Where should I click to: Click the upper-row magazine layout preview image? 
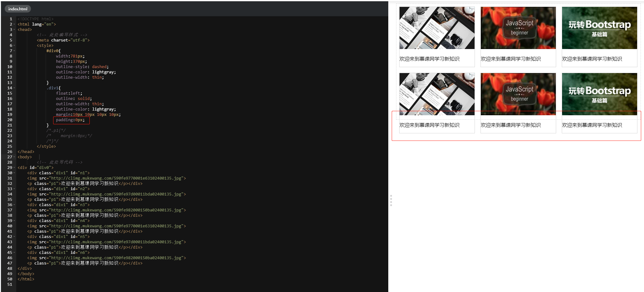click(x=437, y=28)
